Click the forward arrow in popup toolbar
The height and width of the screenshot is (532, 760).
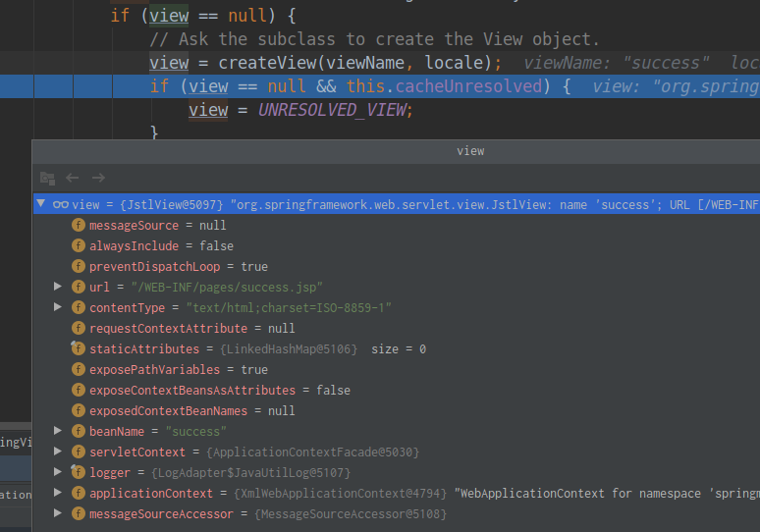pos(98,178)
